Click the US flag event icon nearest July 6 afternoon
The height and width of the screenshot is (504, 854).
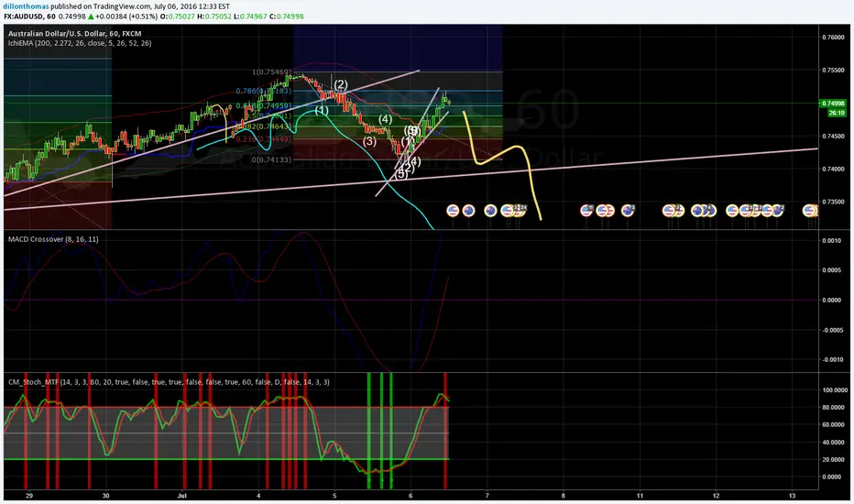(x=453, y=211)
